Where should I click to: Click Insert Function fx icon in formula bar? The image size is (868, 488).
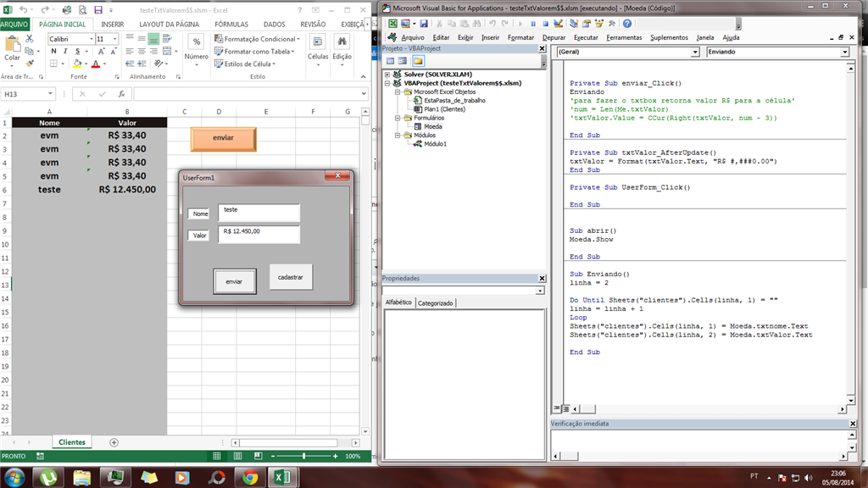point(121,94)
